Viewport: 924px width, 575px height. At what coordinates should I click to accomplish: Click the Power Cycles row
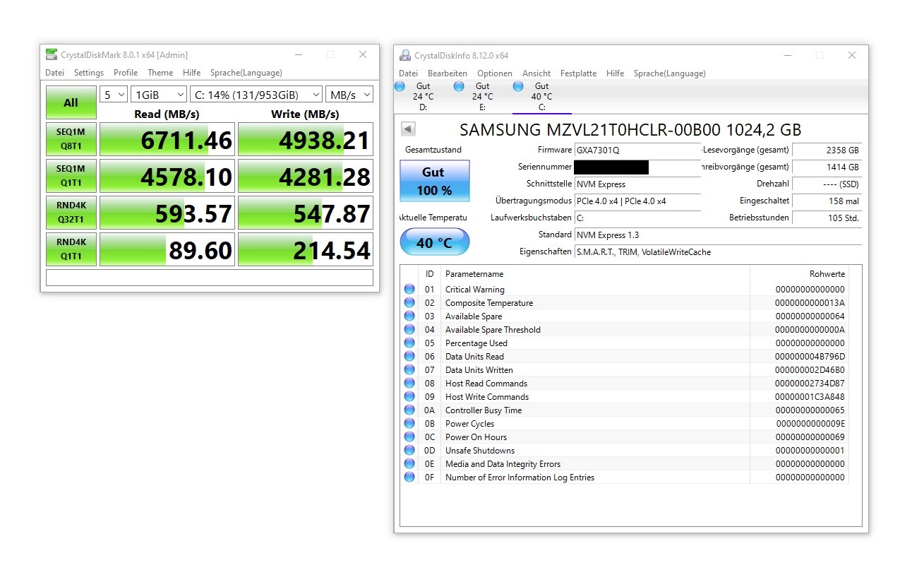click(625, 423)
